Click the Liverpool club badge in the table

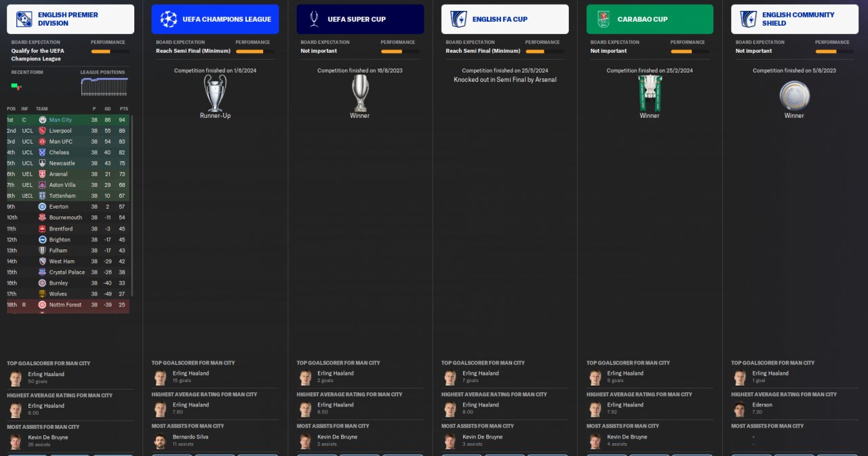(42, 131)
